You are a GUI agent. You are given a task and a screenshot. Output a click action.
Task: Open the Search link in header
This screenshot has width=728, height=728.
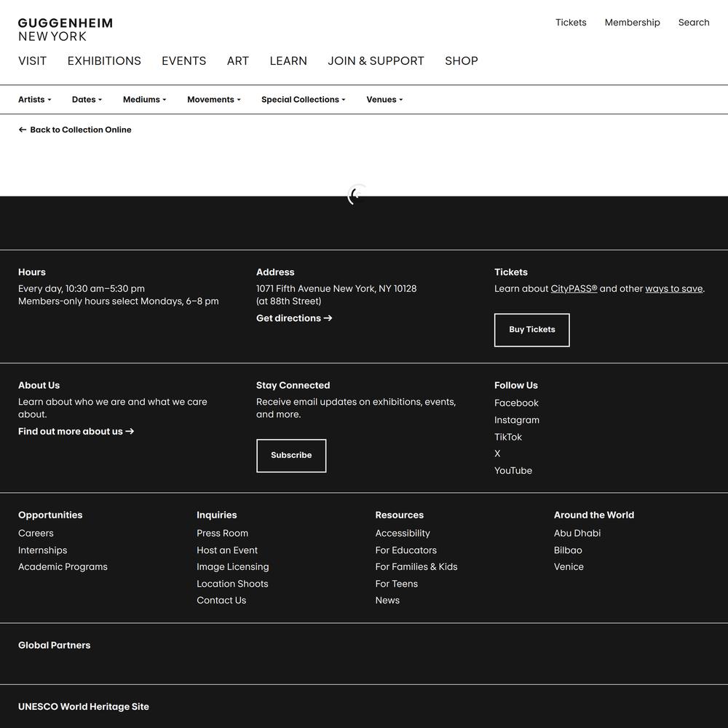(x=693, y=23)
